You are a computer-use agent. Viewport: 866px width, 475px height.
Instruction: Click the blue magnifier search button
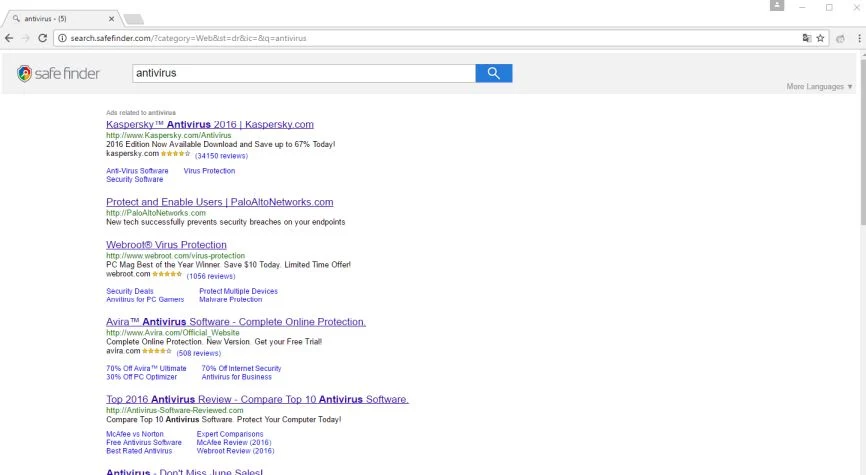[x=494, y=73]
